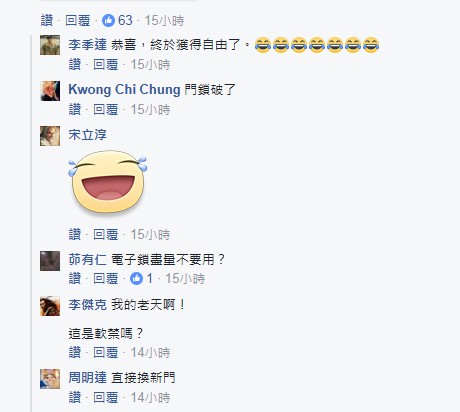The width and height of the screenshot is (460, 412).
Task: Click 回覆 under Kwong Chi Chung's comment
Action: [106, 110]
